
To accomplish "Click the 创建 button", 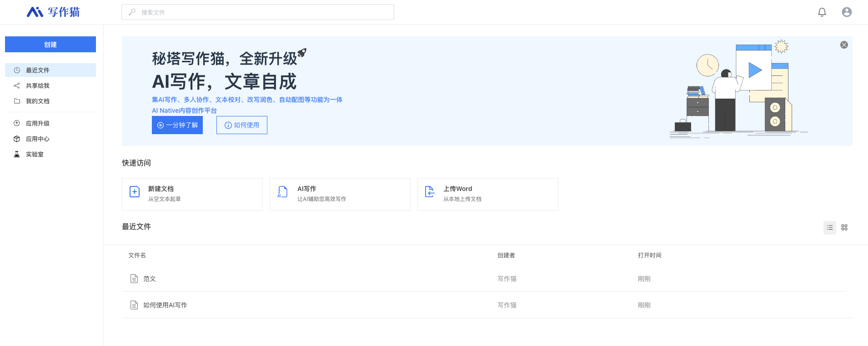I will coord(50,45).
